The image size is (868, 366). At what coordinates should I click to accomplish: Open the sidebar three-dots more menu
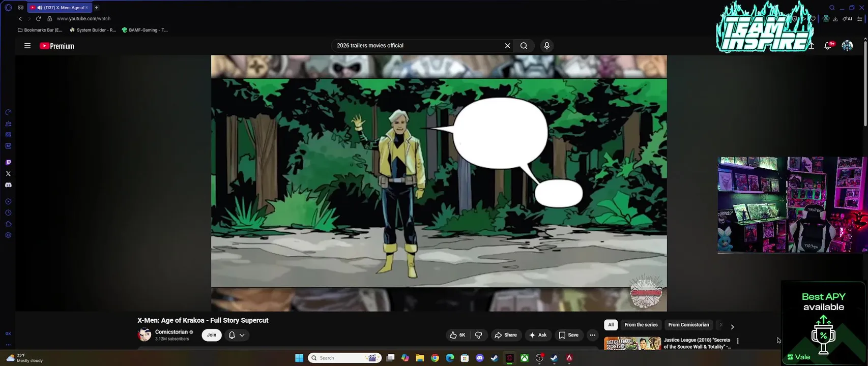click(x=8, y=345)
